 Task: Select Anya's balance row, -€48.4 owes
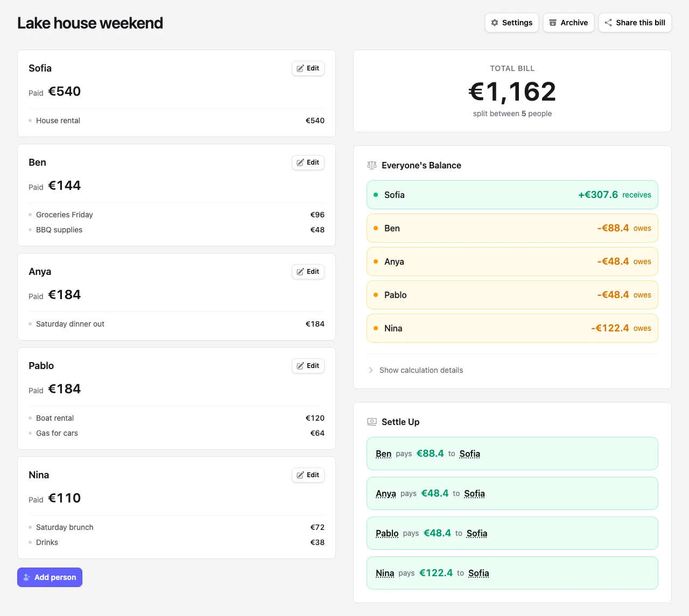512,261
